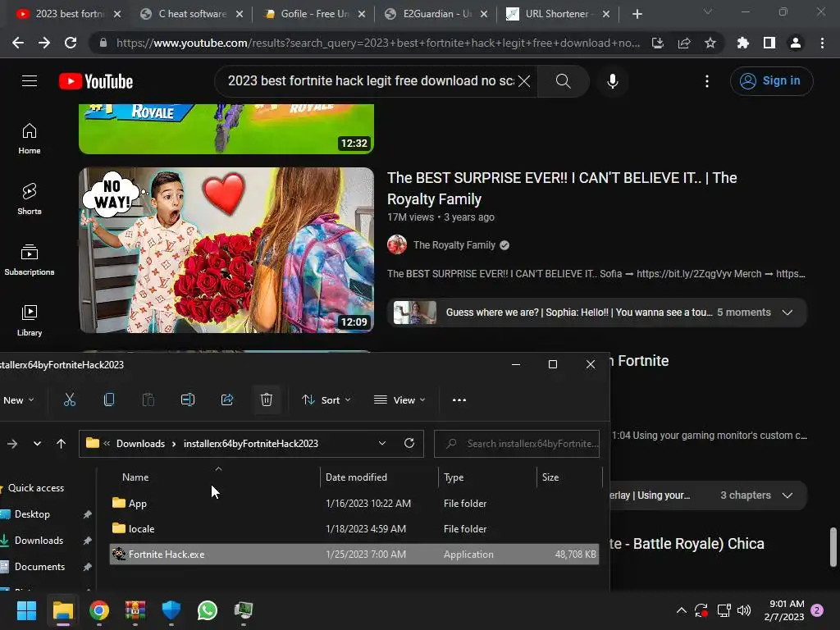
Task: Open Desktop in Quick access
Action: pyautogui.click(x=32, y=514)
